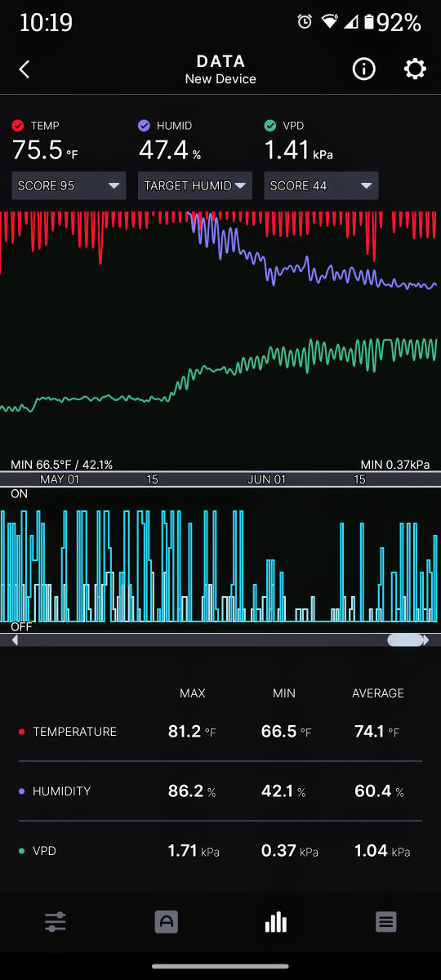The height and width of the screenshot is (980, 441).
Task: Tap the VPD row label in the table
Action: pyautogui.click(x=45, y=851)
